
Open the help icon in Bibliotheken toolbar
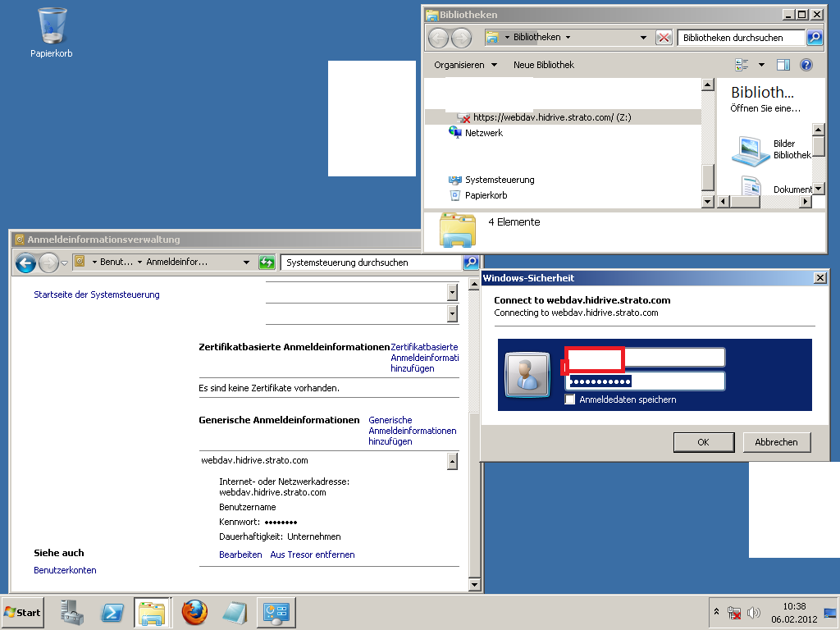(806, 65)
